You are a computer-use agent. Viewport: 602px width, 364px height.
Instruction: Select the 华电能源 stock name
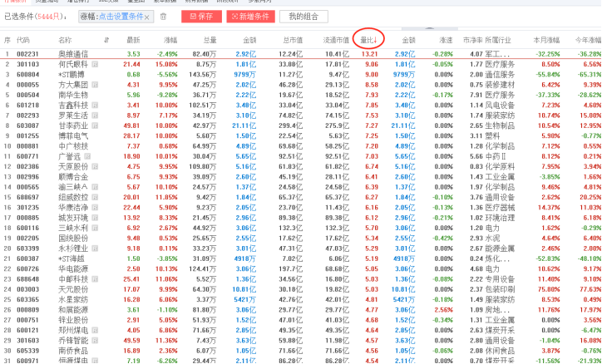73,269
